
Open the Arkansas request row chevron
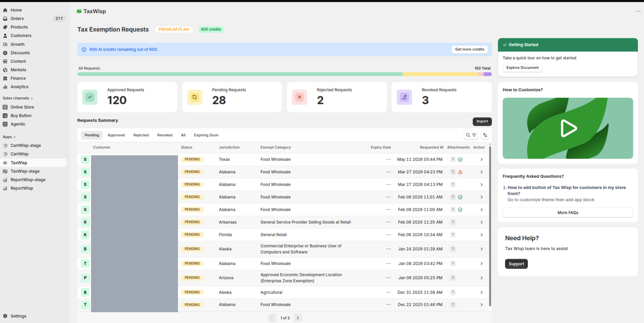tap(481, 222)
